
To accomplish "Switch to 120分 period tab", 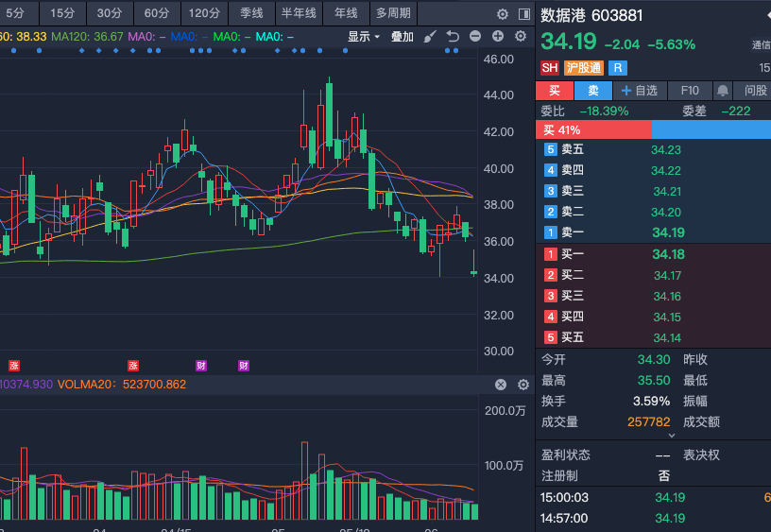I will coord(204,13).
